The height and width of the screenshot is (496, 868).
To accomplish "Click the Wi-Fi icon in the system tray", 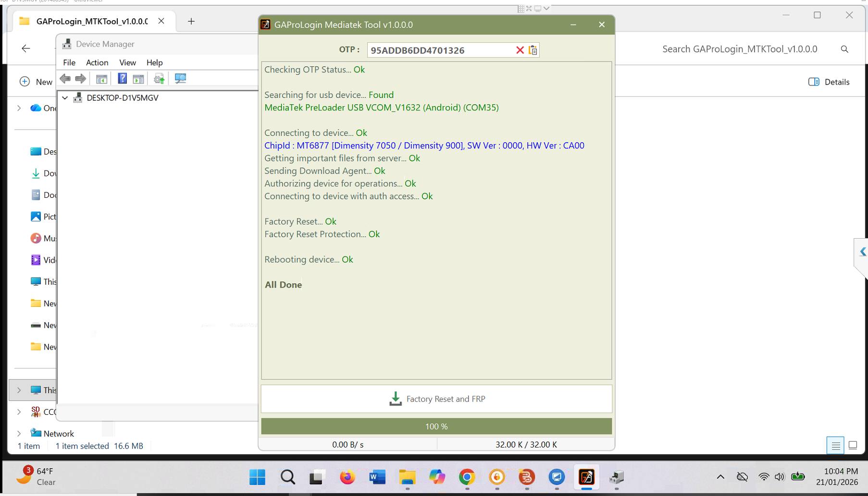I will (x=764, y=477).
